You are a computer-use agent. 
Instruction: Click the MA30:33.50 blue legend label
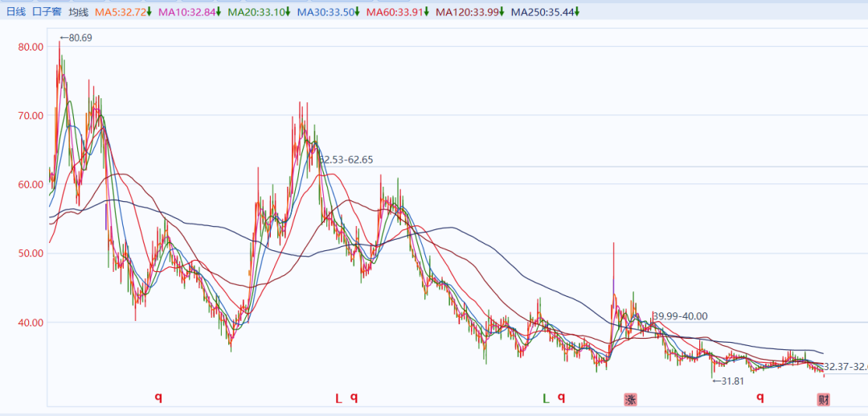(327, 12)
